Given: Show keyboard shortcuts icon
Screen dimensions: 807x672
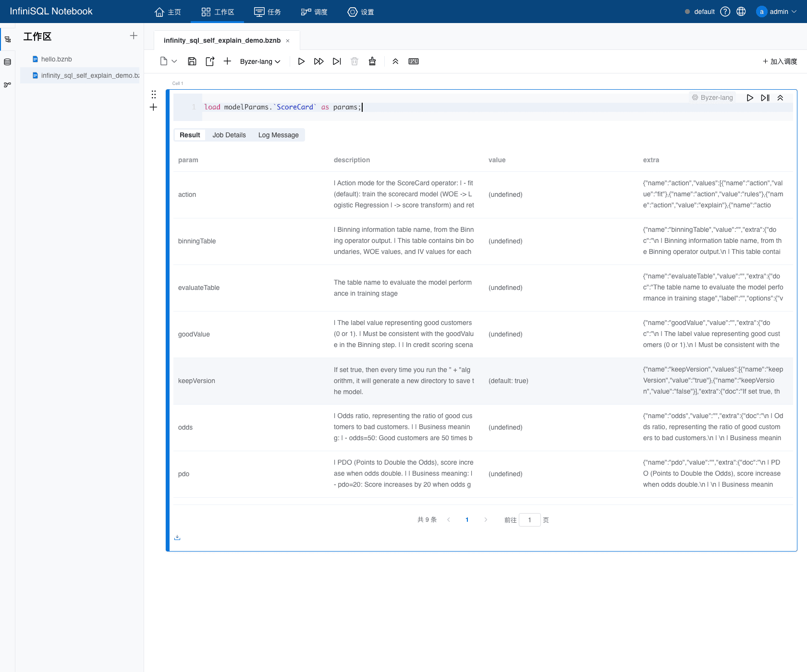Looking at the screenshot, I should (414, 61).
